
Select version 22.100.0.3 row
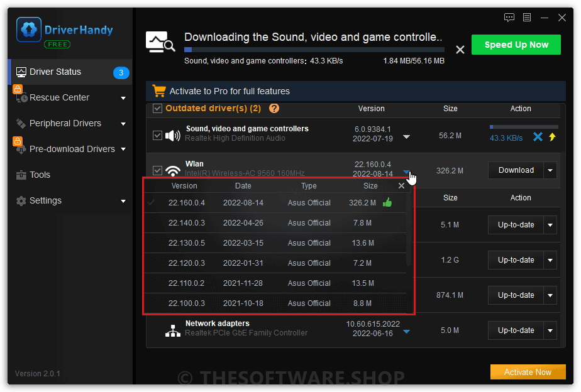click(275, 303)
